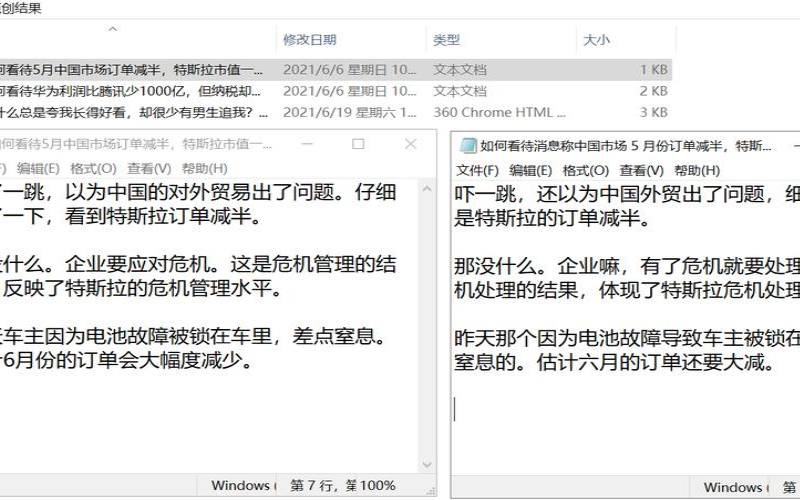Click the sort arrow above the name column
The height and width of the screenshot is (500, 800).
point(113,29)
